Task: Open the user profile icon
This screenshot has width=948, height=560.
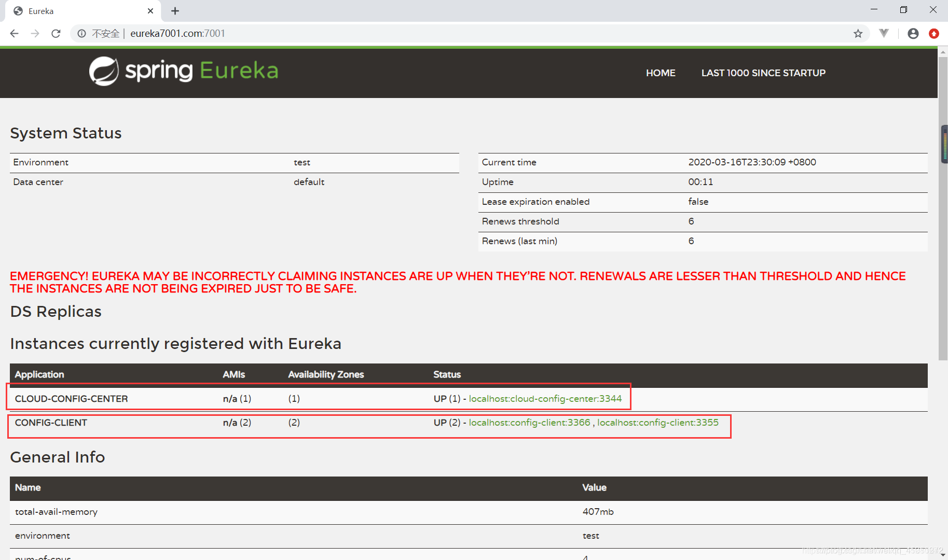Action: [x=913, y=34]
